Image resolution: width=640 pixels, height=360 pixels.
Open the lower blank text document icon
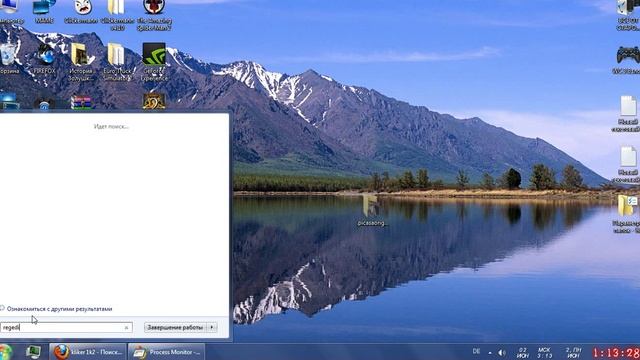point(628,164)
